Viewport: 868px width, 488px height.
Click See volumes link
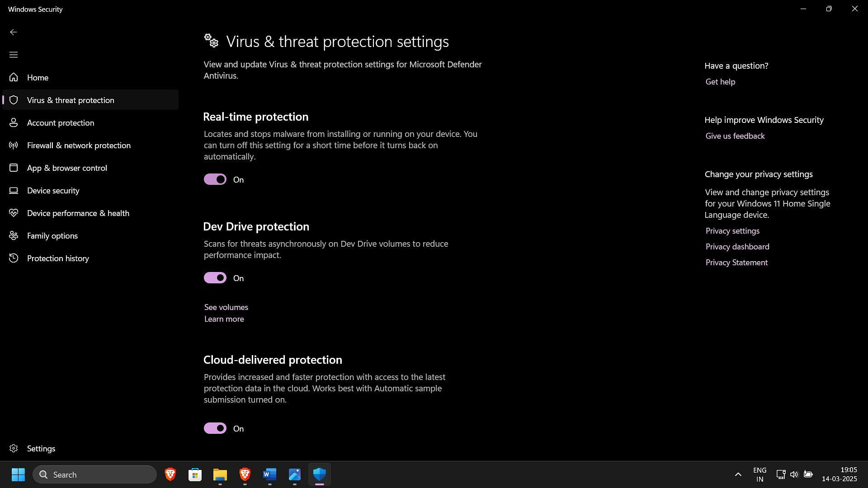pyautogui.click(x=226, y=307)
